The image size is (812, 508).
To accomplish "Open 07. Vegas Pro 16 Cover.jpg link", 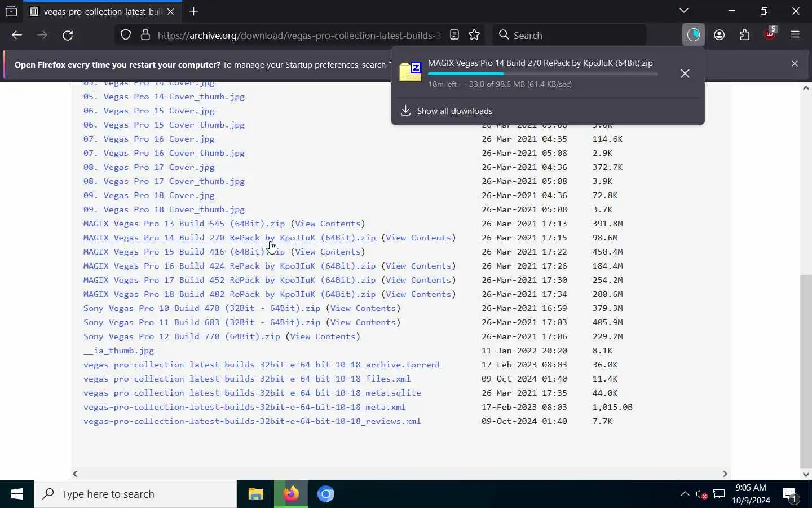I will pos(149,139).
